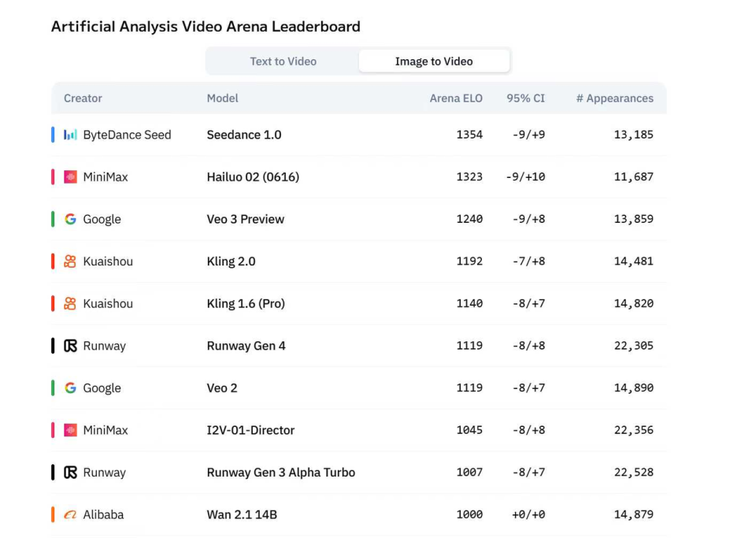Sort by the Arena ELO column header
Screen dimensions: 756x538
click(456, 98)
